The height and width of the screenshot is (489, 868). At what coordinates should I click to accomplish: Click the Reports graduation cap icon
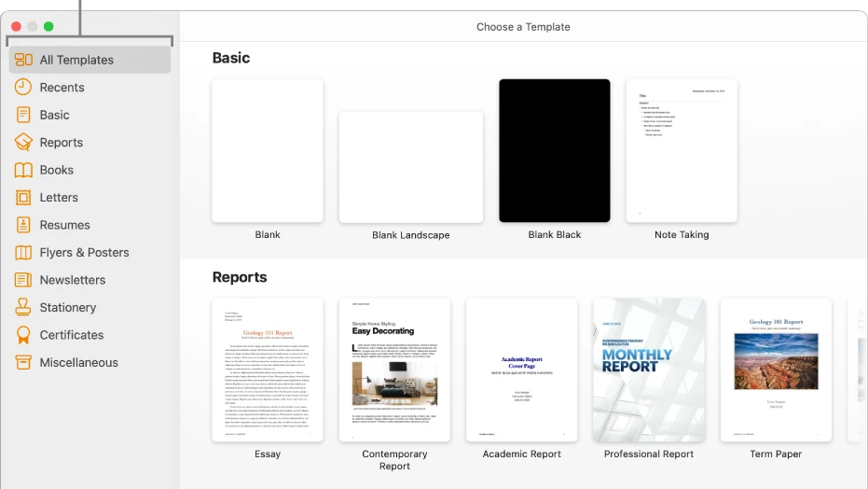click(23, 143)
